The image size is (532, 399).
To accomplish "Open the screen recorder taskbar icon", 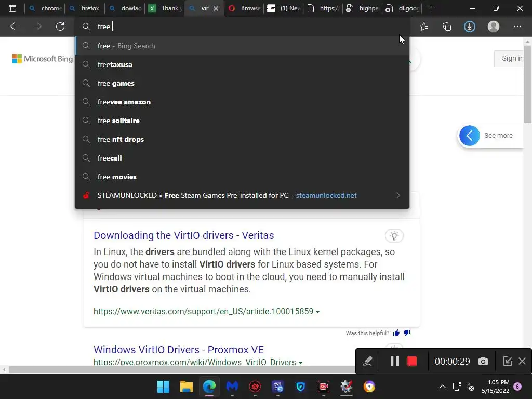I will click(323, 387).
